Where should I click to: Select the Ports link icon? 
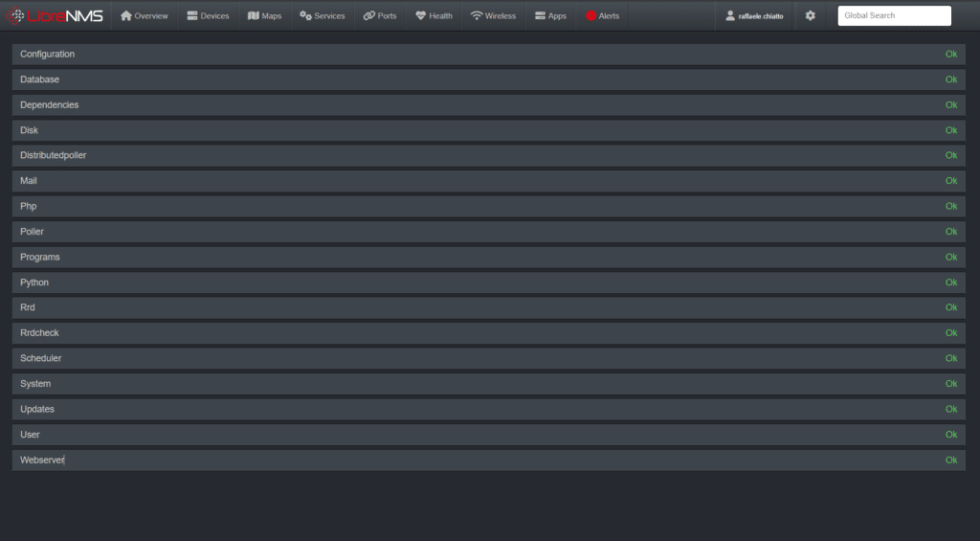[369, 16]
